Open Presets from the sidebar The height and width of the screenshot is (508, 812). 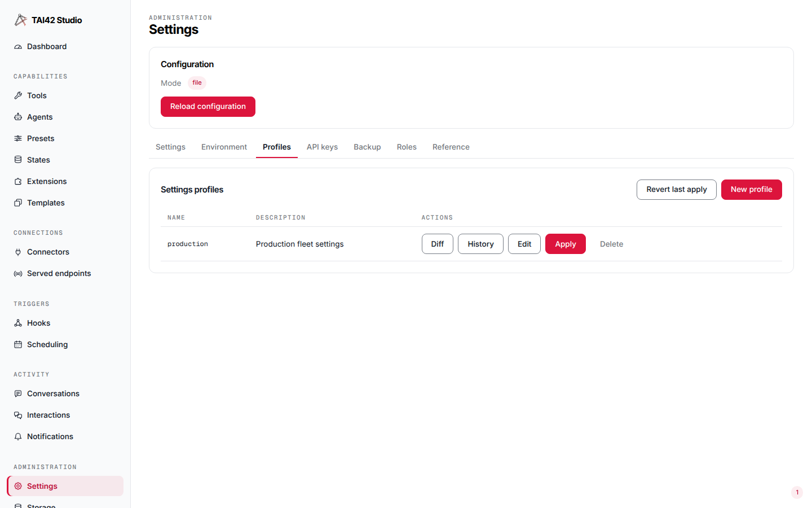point(65,139)
